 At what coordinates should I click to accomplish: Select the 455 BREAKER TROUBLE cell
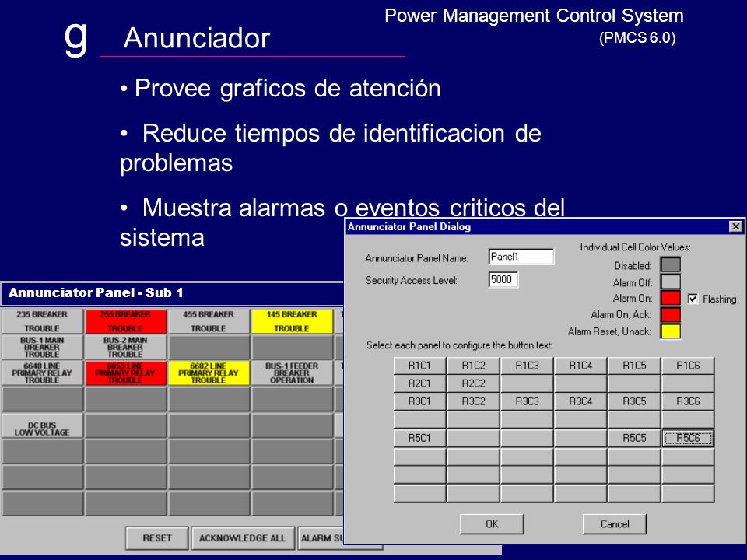209,321
